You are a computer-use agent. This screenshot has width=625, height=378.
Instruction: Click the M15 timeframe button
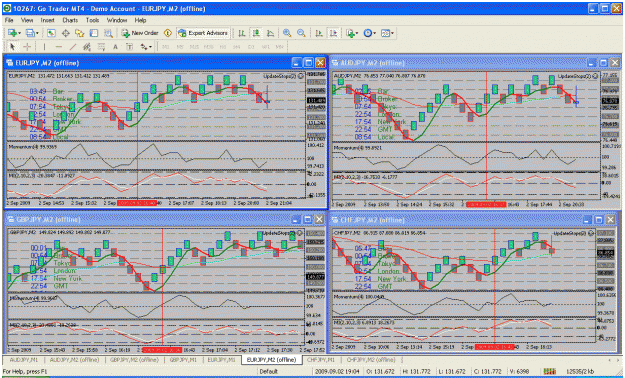pyautogui.click(x=194, y=47)
